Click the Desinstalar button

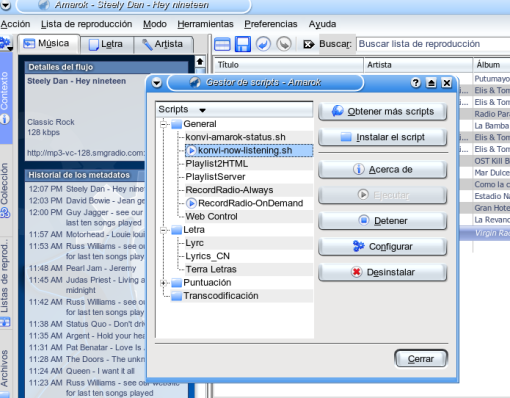coord(383,272)
